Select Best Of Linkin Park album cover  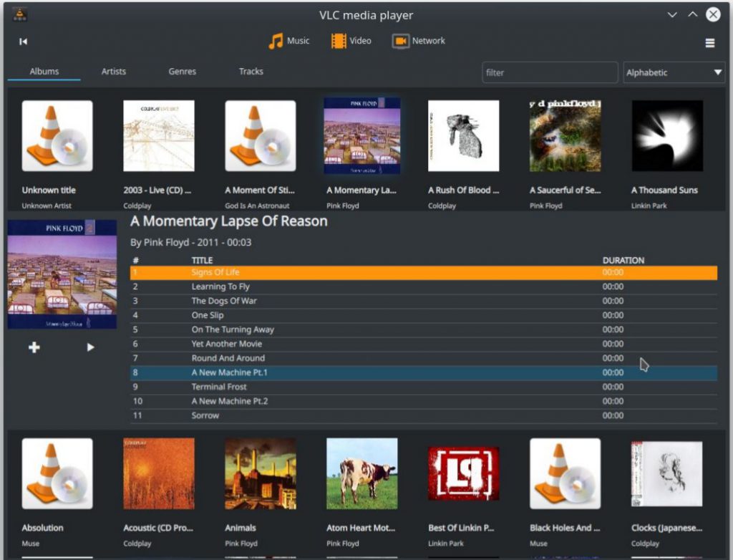coord(464,473)
